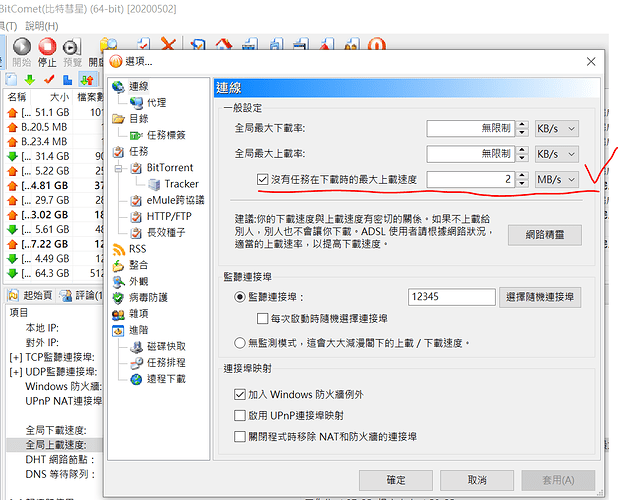This screenshot has height=500, width=618.
Task: Click the Preview (預覽) toolbar icon
Action: click(72, 47)
